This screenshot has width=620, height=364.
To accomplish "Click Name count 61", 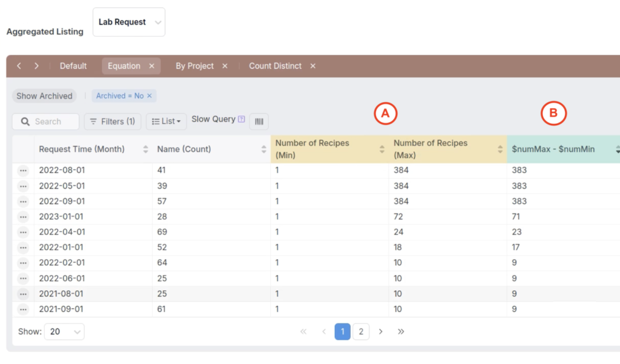I will 161,309.
